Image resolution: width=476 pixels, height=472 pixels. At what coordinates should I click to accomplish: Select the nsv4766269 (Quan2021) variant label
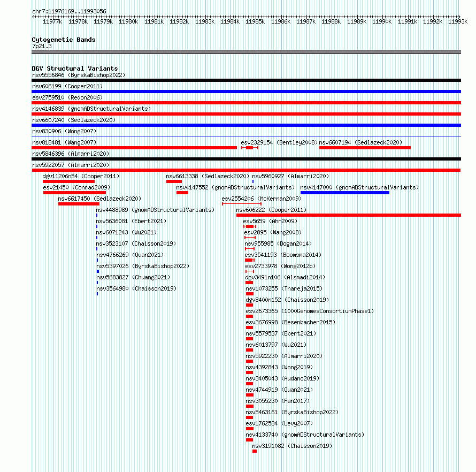click(x=130, y=255)
